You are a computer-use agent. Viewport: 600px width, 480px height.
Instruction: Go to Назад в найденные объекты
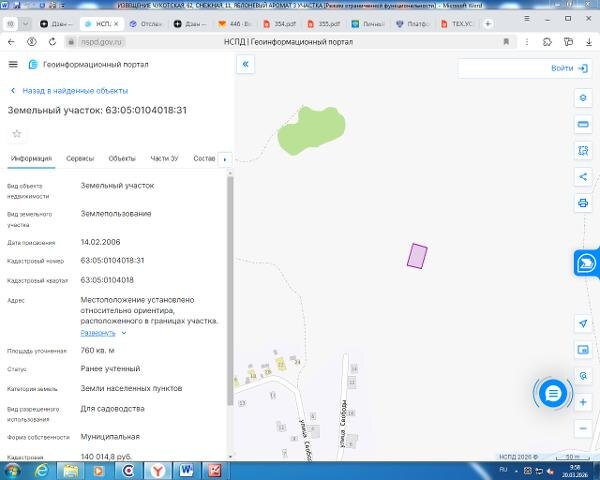click(75, 91)
